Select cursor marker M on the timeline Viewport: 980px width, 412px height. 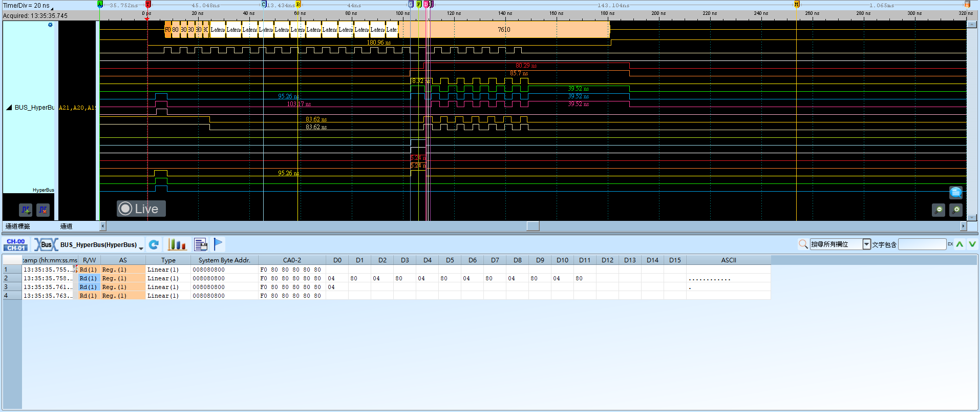(797, 4)
